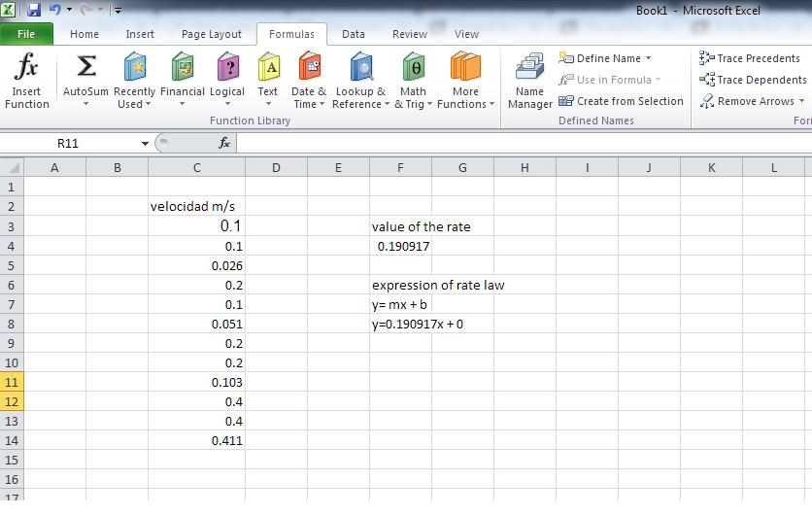Expand the More Functions dropdown arrow
This screenshot has width=812, height=515.
[x=491, y=104]
